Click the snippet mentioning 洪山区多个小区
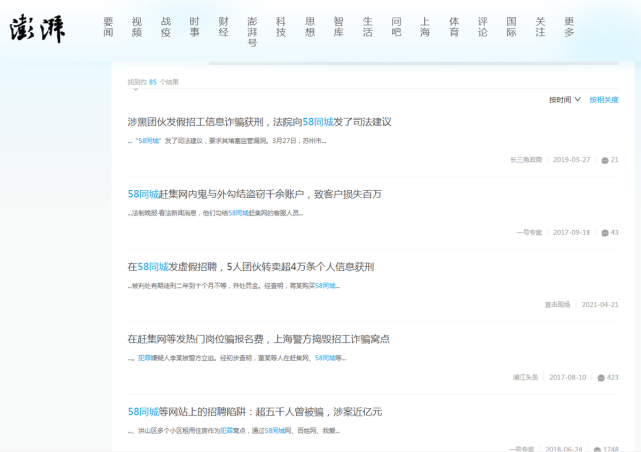The width and height of the screenshot is (641, 452). [233, 430]
